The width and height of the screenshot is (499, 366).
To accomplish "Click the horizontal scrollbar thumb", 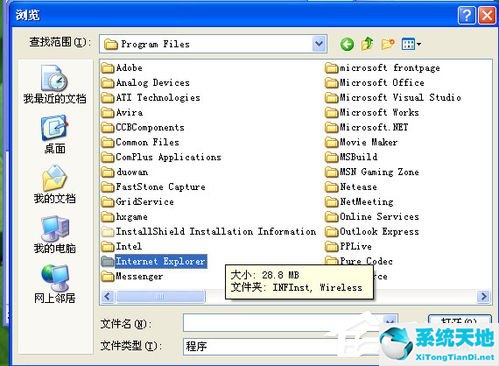I will 161,296.
